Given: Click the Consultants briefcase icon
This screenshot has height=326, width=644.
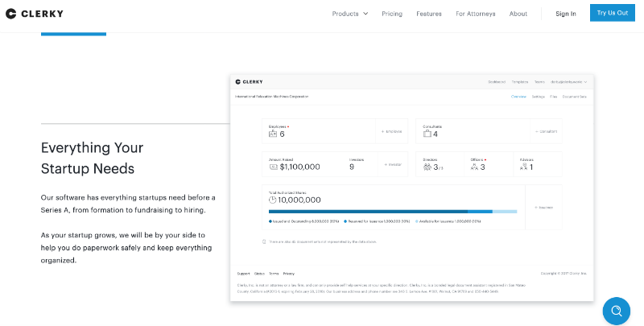Looking at the screenshot, I should click(427, 134).
